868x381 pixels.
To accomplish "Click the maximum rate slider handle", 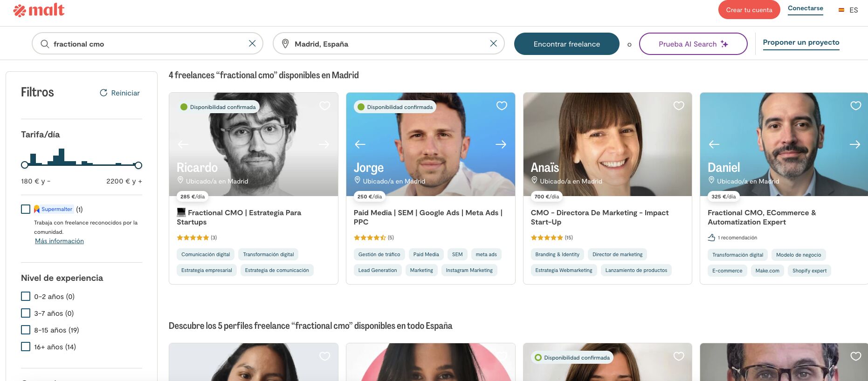I will coord(138,165).
